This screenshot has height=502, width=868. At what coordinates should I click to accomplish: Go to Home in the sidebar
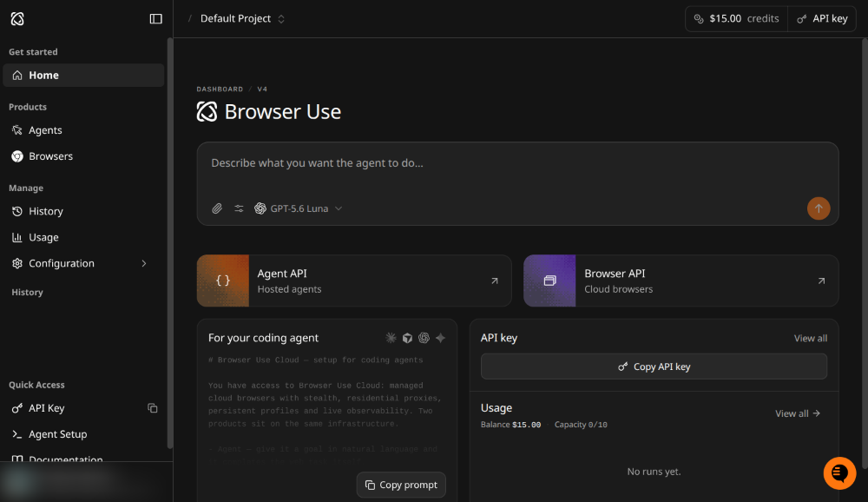tap(83, 76)
